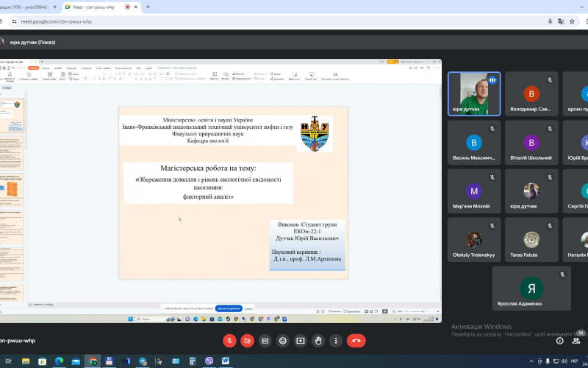Click microphone permission icon in address bar
588x368 pixels.
(550, 21)
